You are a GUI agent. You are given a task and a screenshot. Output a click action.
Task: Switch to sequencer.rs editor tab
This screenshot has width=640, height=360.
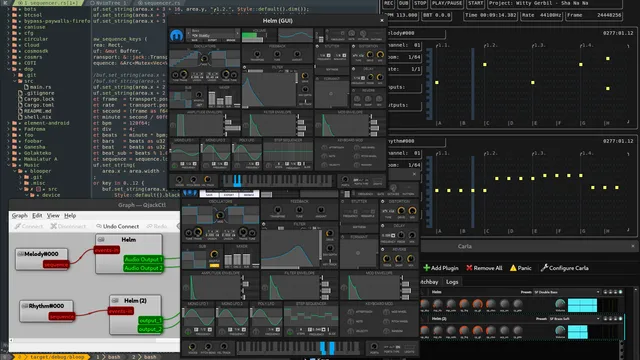158,3
